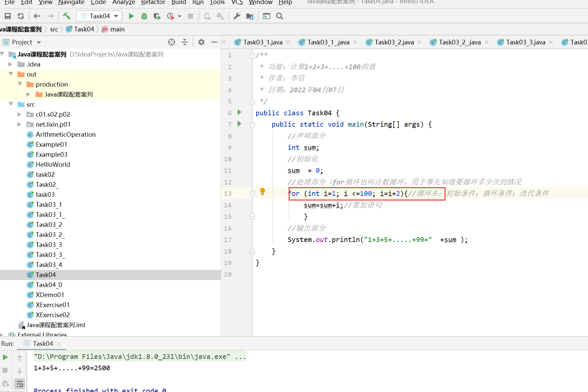Run with Coverage icon
588x392 pixels.
157,16
